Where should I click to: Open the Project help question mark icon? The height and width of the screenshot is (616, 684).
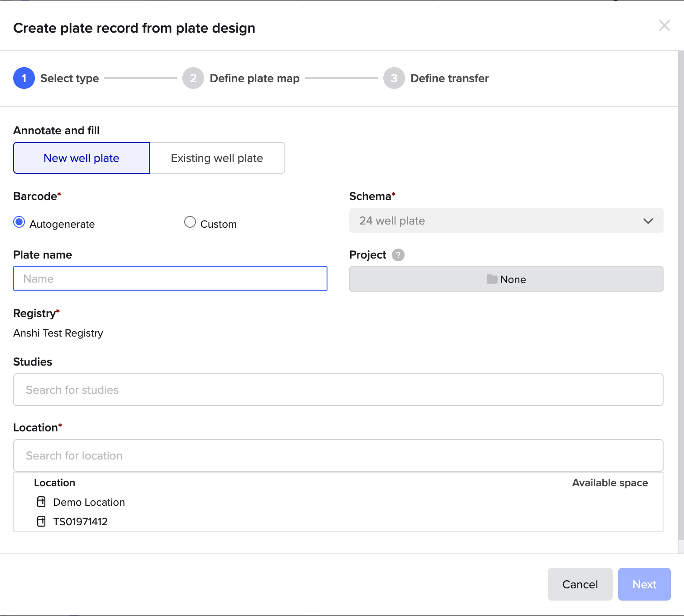[x=398, y=255]
